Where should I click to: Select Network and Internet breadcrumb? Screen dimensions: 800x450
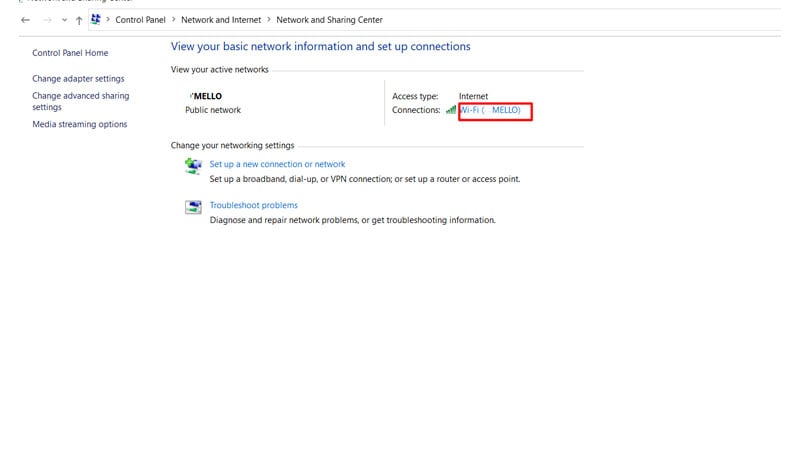click(x=221, y=20)
